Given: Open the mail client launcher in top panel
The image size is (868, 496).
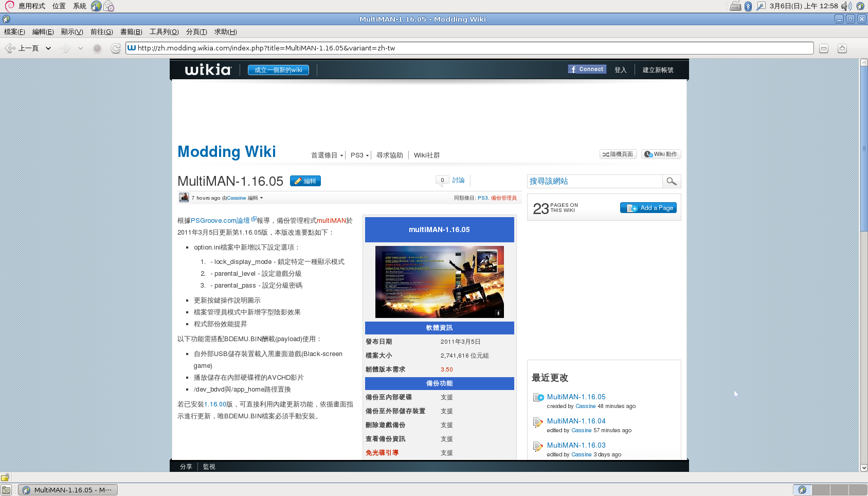Looking at the screenshot, I should click(x=109, y=6).
